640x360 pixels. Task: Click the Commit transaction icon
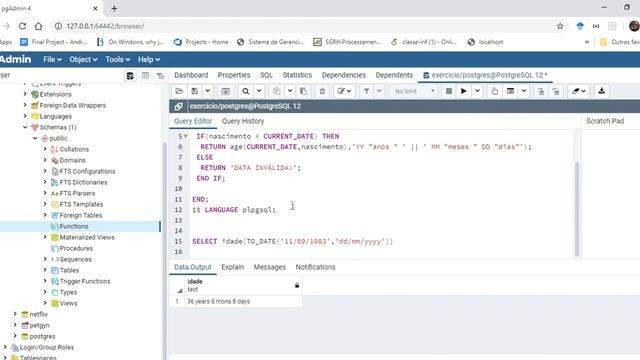[541, 91]
